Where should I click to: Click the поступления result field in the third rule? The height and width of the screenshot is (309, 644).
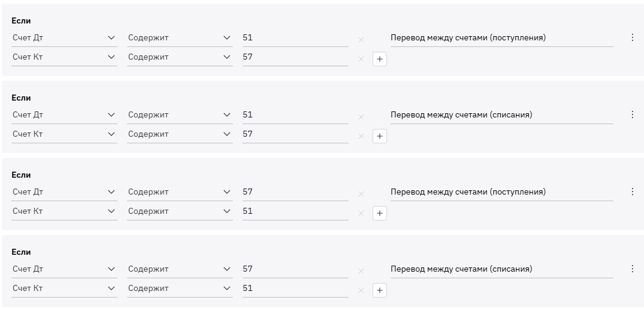pos(501,192)
